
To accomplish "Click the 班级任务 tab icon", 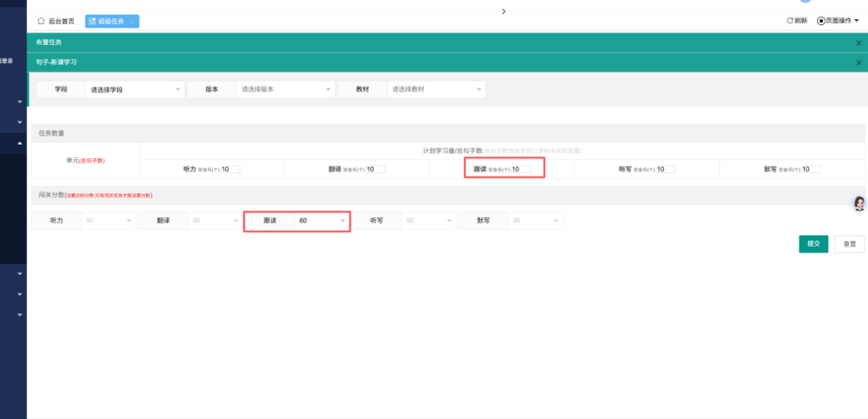I will 93,21.
